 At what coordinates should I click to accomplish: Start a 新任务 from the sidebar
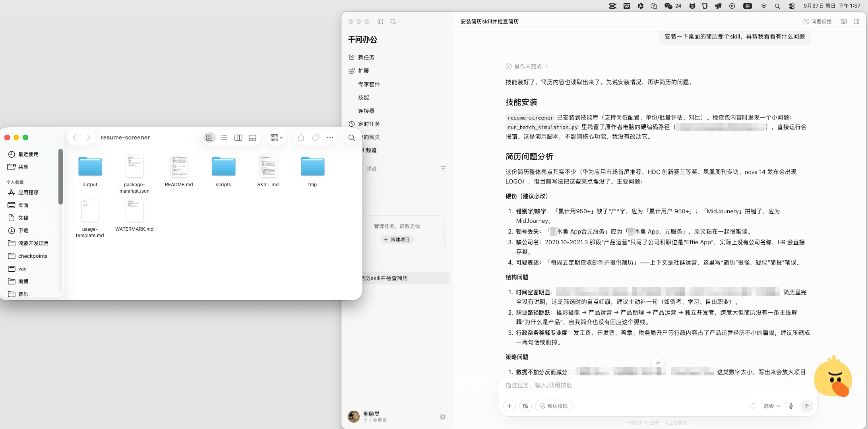pos(362,57)
